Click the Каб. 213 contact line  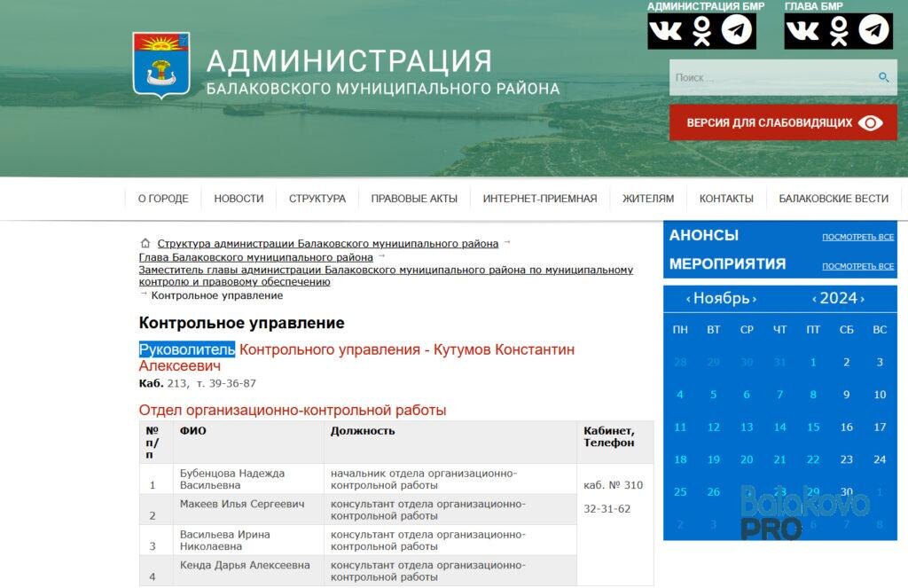click(x=198, y=383)
